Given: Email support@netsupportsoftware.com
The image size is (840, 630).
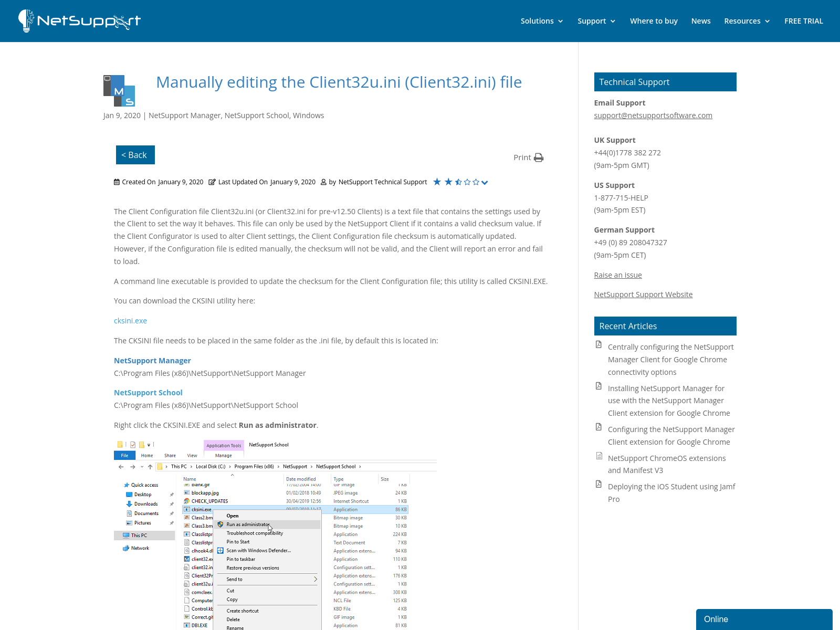Looking at the screenshot, I should tap(653, 115).
